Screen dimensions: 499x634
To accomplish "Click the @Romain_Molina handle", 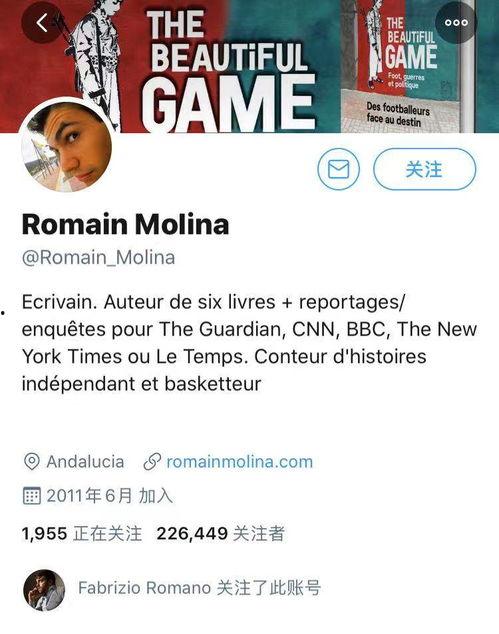I will (x=98, y=258).
